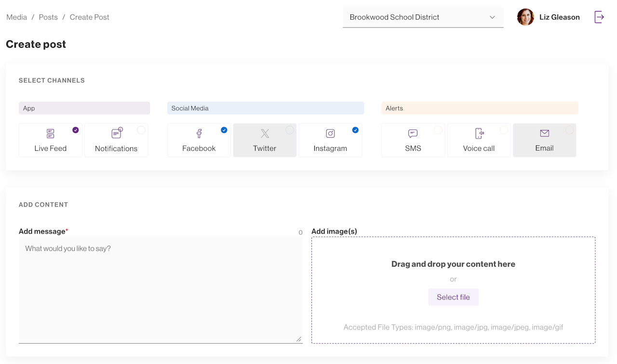Click the Facebook logo icon
The image size is (617, 364).
(199, 133)
